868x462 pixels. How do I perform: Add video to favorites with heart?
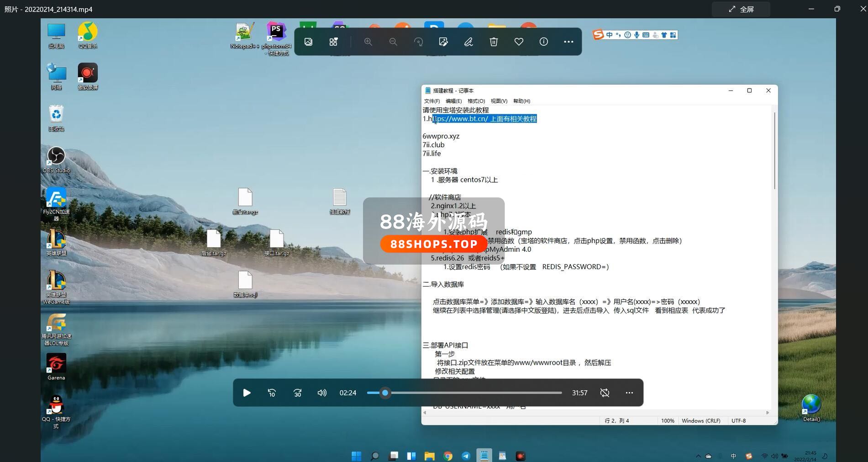point(519,42)
